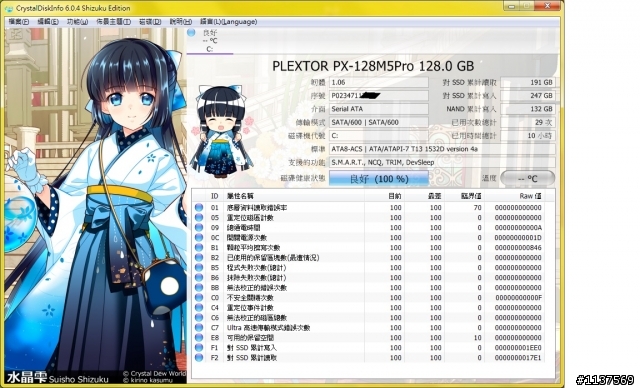Open the 語言(L)(Language) menu
This screenshot has width=640, height=388.
[x=229, y=22]
